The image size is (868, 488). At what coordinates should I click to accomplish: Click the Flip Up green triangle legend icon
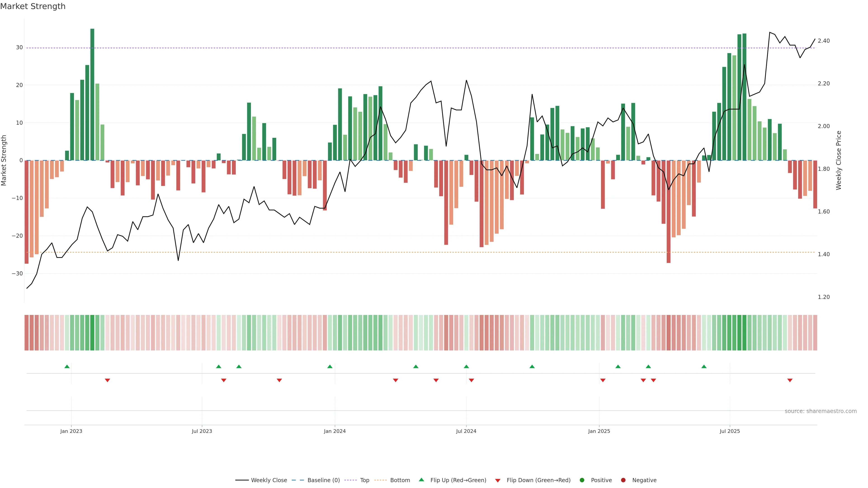click(x=421, y=480)
